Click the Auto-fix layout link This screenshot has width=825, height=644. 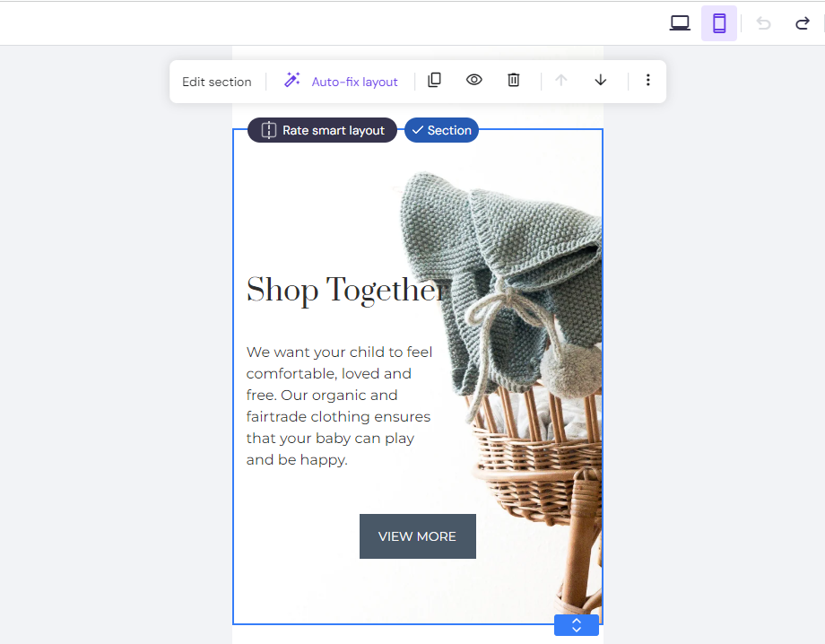[352, 82]
